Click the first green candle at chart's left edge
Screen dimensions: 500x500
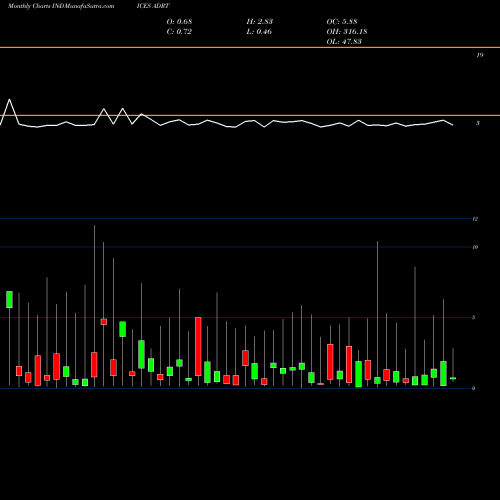click(x=9, y=299)
